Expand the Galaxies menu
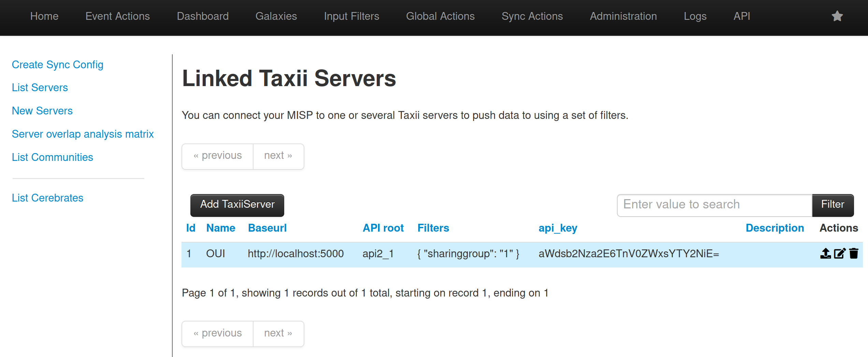The height and width of the screenshot is (357, 868). (x=276, y=16)
